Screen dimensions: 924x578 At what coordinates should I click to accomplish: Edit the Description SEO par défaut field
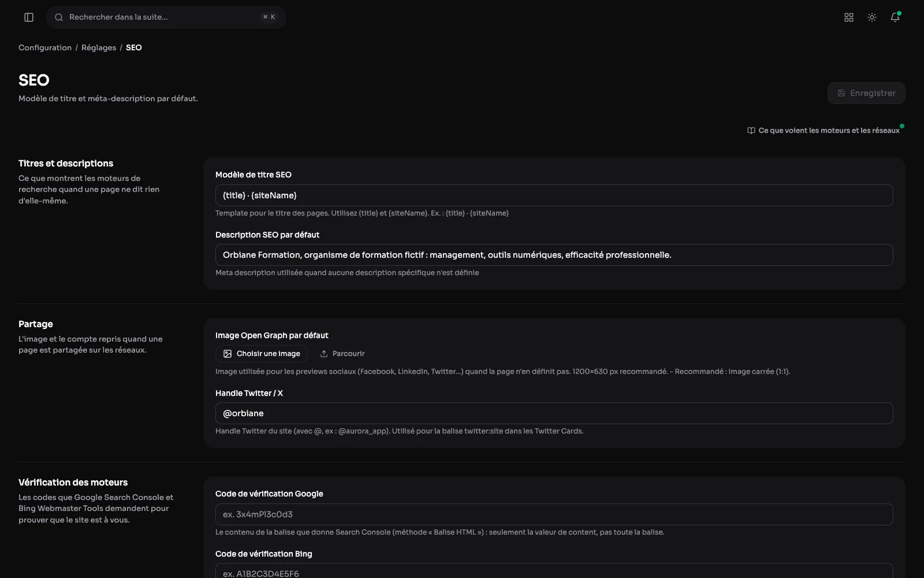point(554,255)
